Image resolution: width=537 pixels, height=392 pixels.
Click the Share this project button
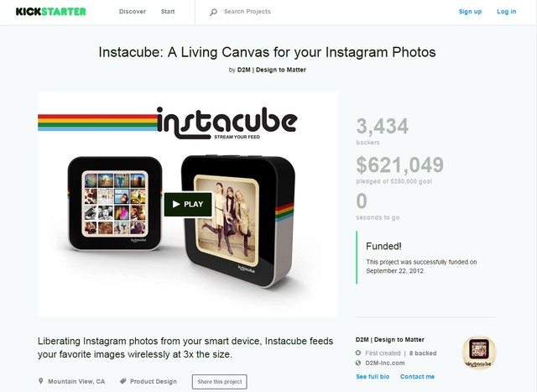pyautogui.click(x=220, y=382)
